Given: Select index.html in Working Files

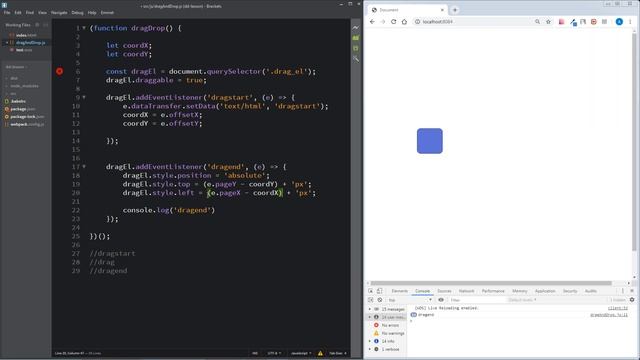Looking at the screenshot, I should click(26, 36).
